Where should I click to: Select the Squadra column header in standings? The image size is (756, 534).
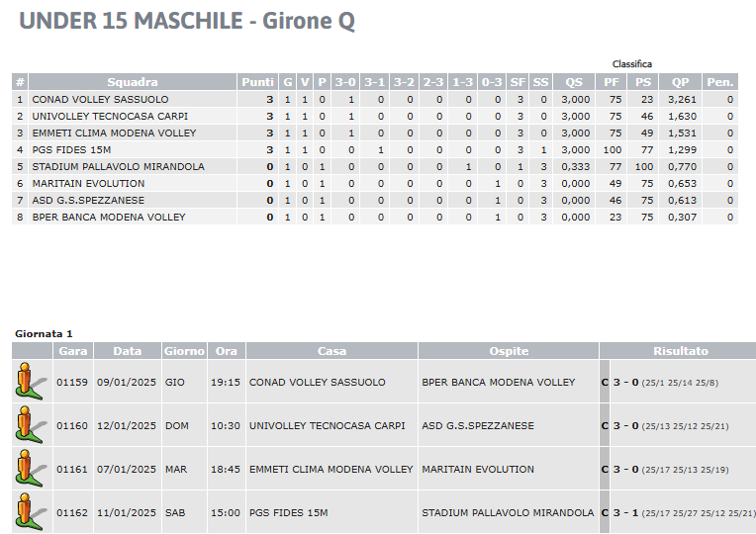tap(133, 82)
